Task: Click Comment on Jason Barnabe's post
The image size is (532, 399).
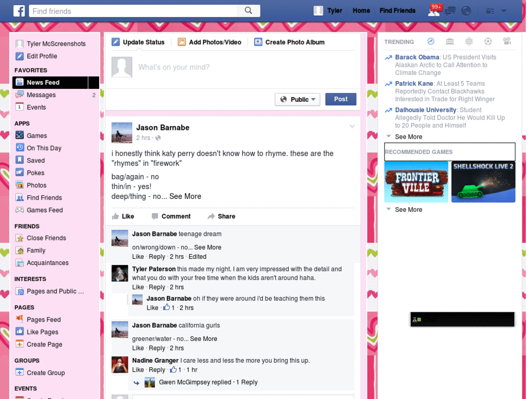Action: [x=171, y=216]
